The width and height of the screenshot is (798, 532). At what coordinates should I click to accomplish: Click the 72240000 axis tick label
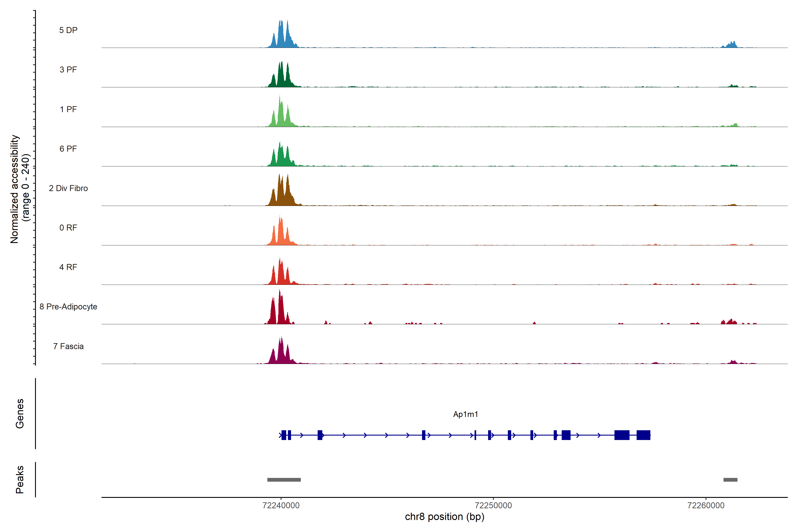coord(281,506)
